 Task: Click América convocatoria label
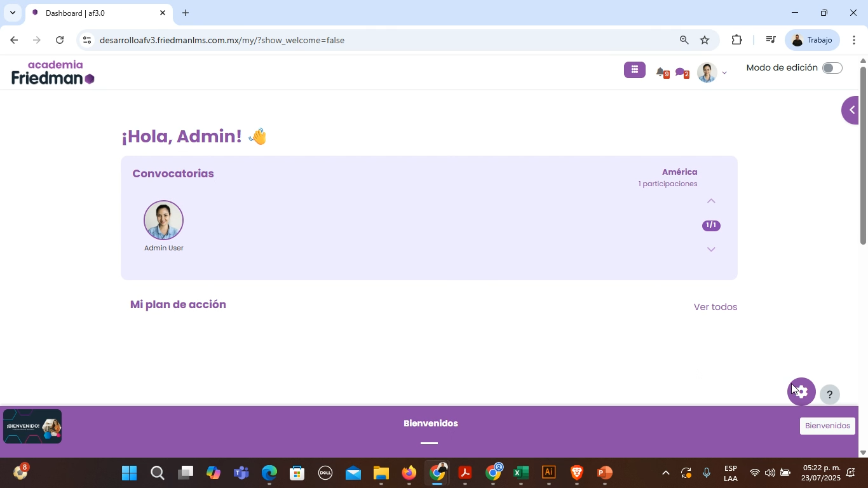(x=679, y=172)
